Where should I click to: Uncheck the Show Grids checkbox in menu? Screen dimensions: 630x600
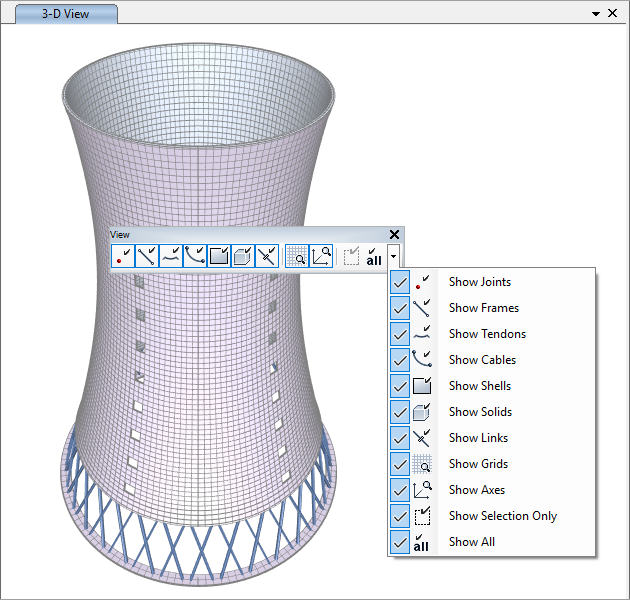click(400, 464)
